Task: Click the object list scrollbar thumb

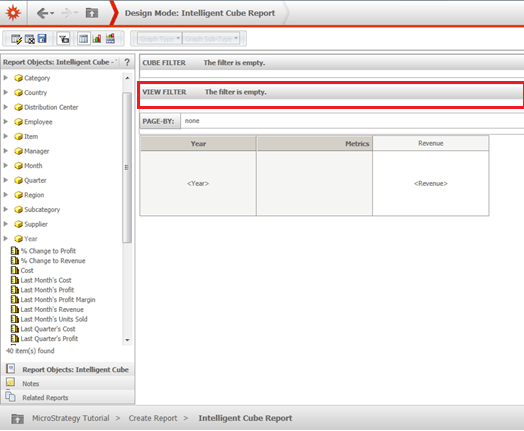Action: tap(127, 167)
